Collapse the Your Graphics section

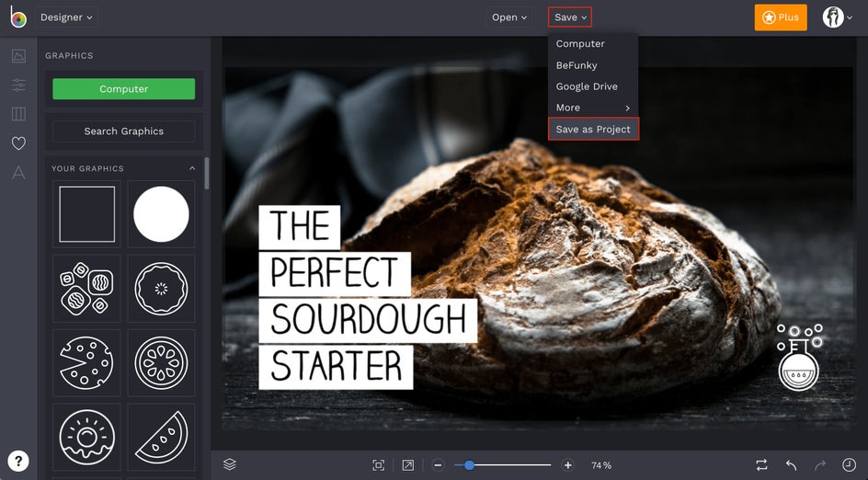click(192, 169)
